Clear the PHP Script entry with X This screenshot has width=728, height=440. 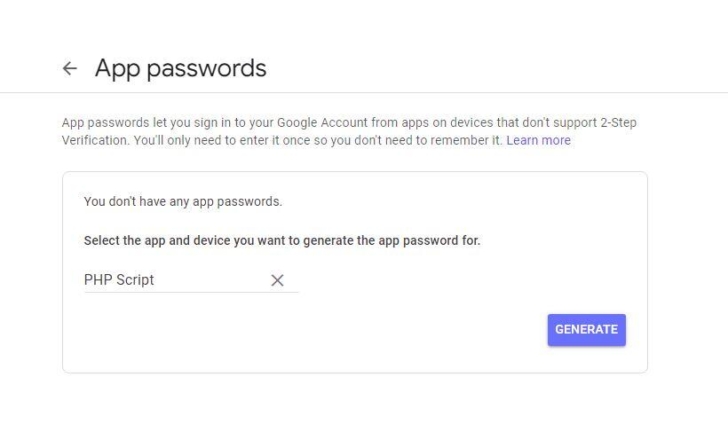[278, 281]
